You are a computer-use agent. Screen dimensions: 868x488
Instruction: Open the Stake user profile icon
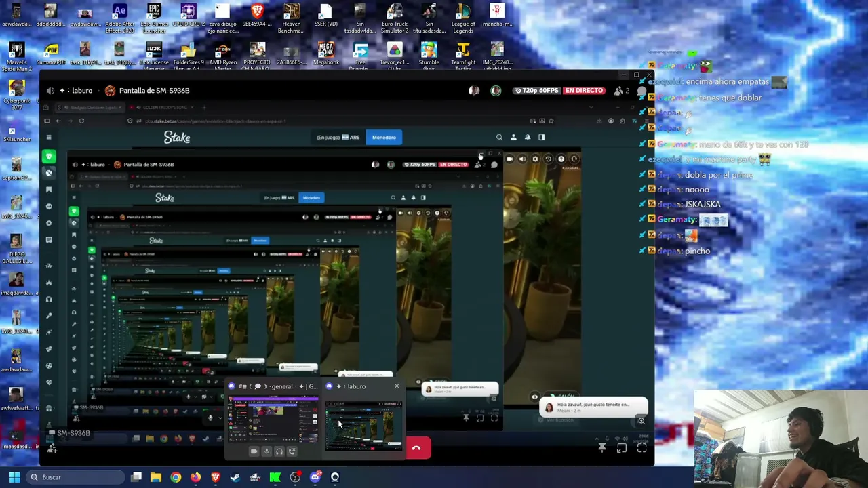click(x=513, y=138)
